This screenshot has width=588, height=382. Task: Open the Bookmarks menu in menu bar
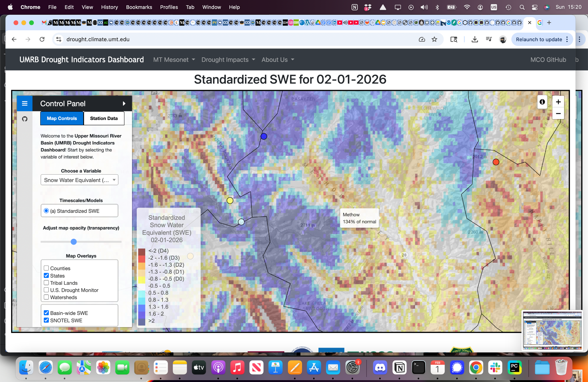tap(139, 7)
